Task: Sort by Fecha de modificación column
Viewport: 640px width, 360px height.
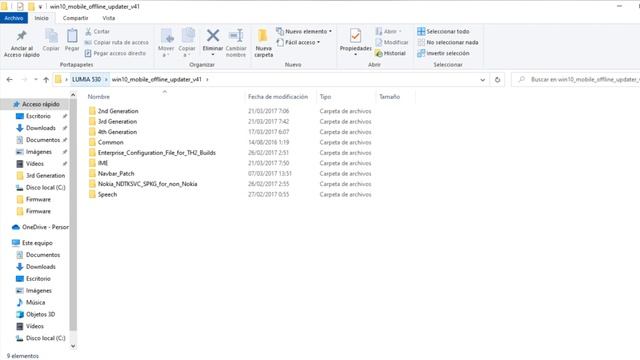Action: coord(278,97)
